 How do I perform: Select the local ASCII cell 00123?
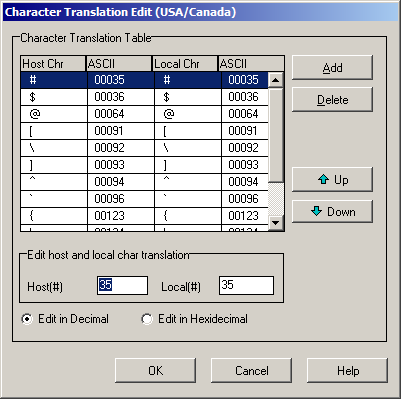tap(245, 216)
